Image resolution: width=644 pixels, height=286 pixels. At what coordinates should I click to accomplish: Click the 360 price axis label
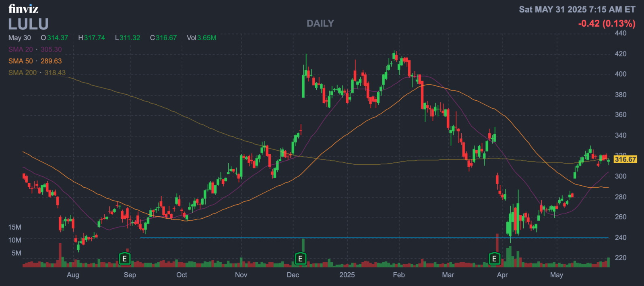coord(621,115)
